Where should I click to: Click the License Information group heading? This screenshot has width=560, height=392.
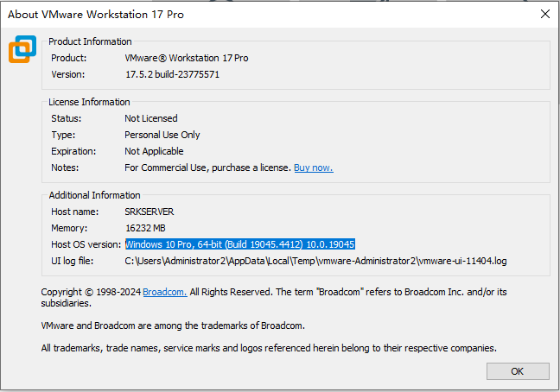pos(89,102)
